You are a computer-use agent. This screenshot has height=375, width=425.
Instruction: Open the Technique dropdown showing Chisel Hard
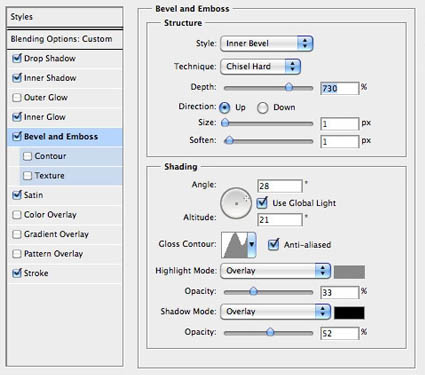(x=260, y=66)
